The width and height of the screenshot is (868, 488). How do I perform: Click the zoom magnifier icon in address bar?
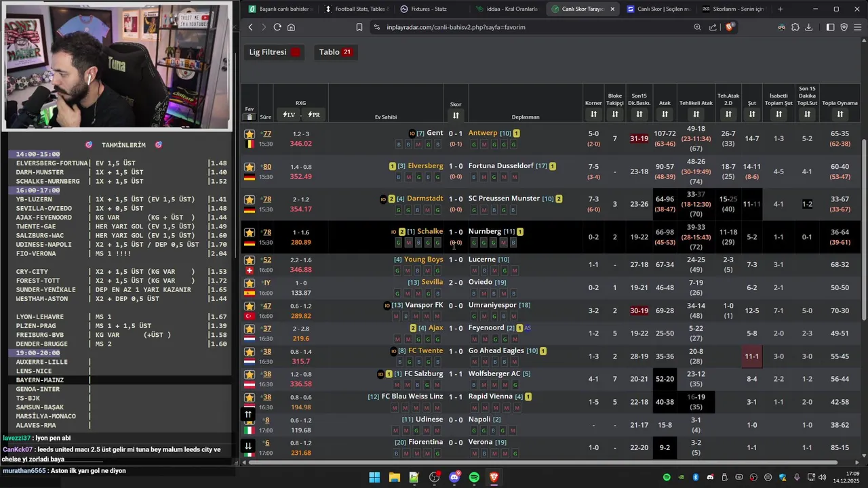click(x=697, y=27)
